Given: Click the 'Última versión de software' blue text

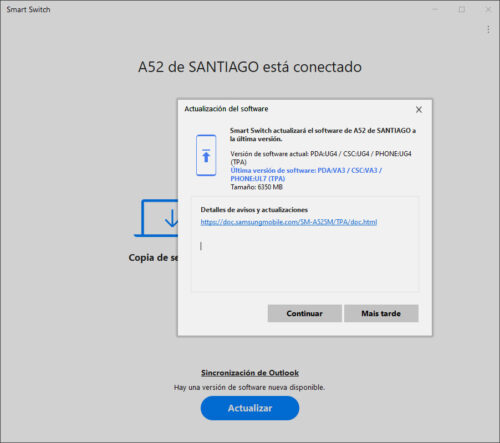Looking at the screenshot, I should pyautogui.click(x=306, y=174).
